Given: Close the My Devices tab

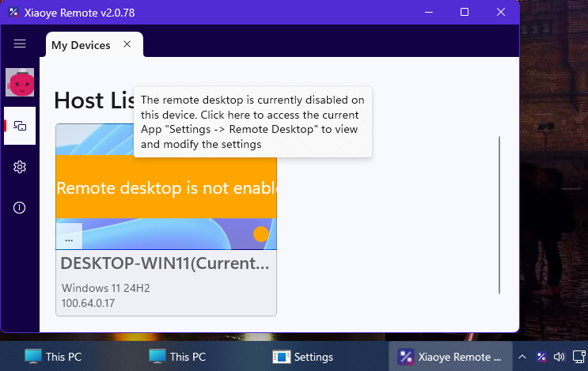Looking at the screenshot, I should 127,44.
